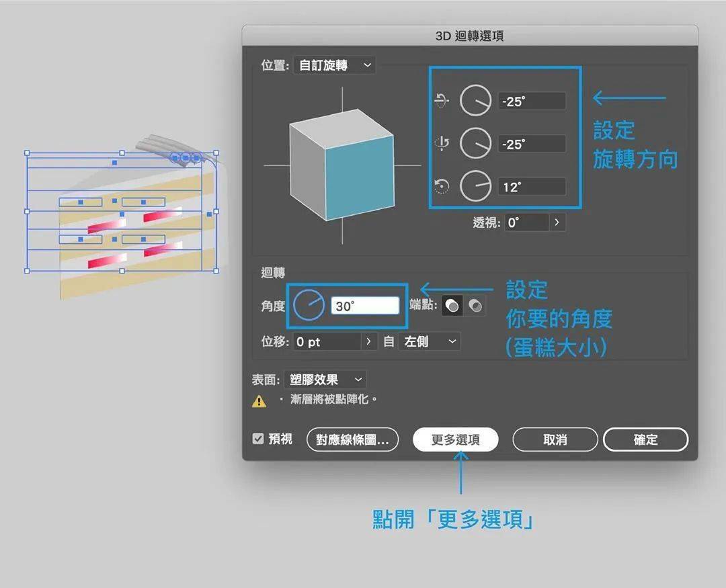Click the 更多選項 button
The image size is (726, 588).
(455, 439)
